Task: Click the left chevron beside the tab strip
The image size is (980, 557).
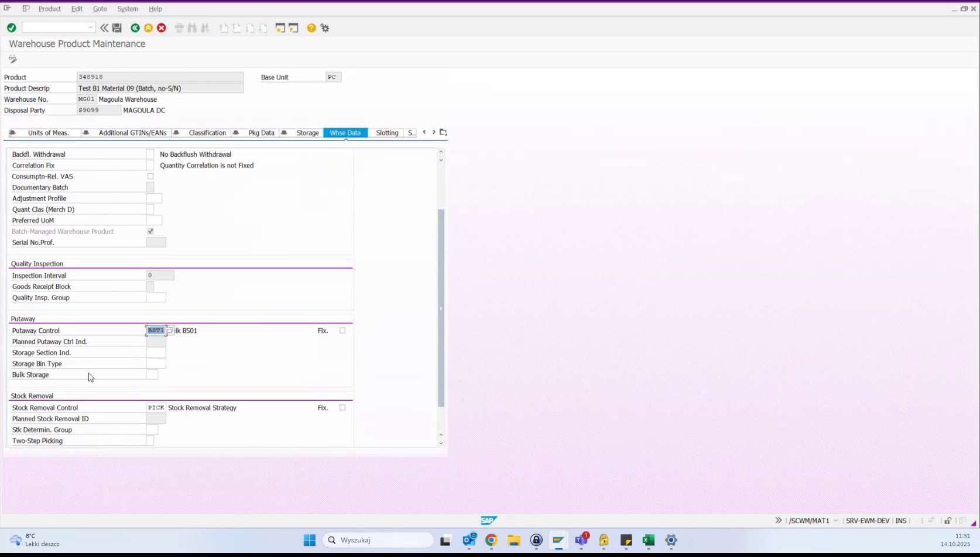Action: (424, 132)
